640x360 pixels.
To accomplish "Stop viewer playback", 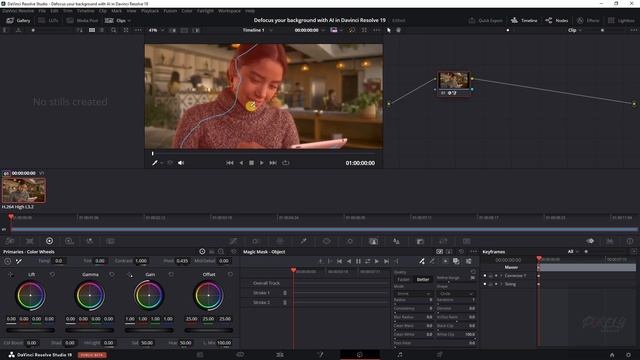I will [251, 163].
